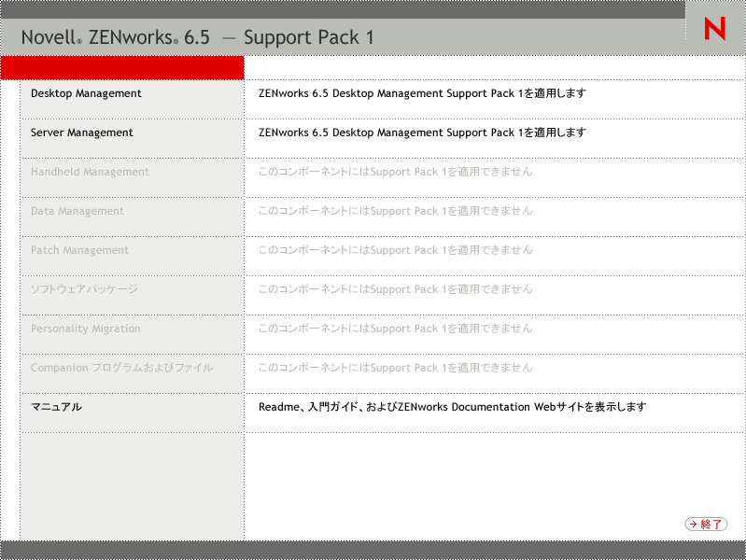Select the Patch Management entry
Viewport: 746px width, 560px height.
click(x=80, y=250)
